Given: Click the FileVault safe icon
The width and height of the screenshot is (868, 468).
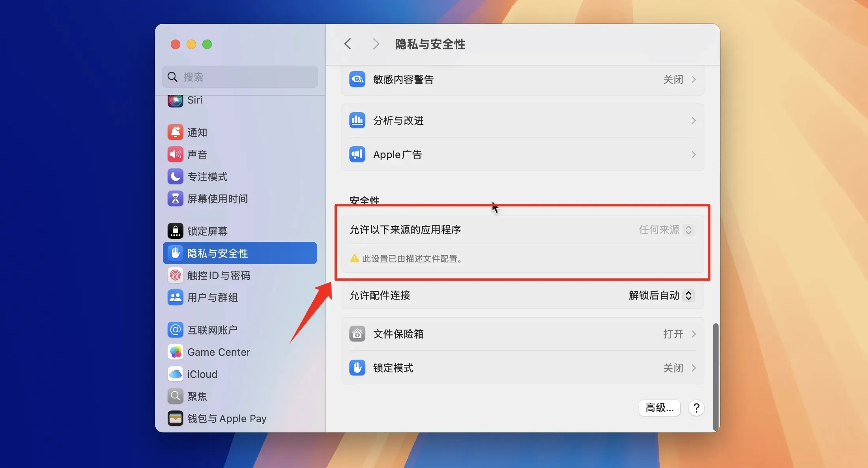Looking at the screenshot, I should (x=357, y=334).
